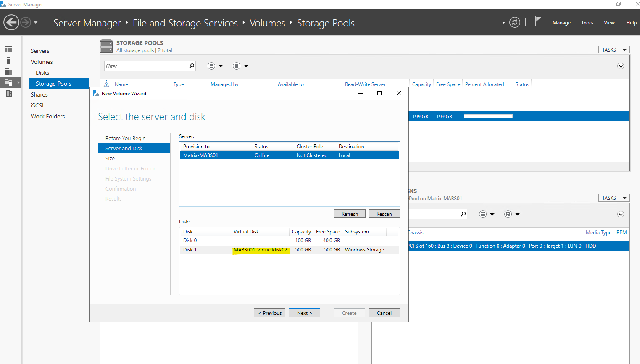
Task: Open the Tools menu
Action: [587, 23]
